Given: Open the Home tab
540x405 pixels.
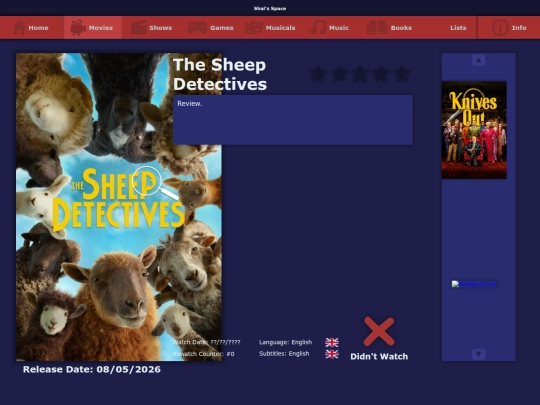Looking at the screenshot, I should point(31,28).
